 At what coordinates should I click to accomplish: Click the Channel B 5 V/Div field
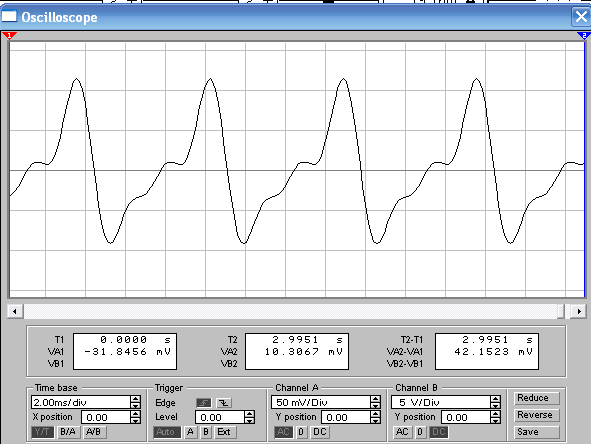(x=441, y=402)
